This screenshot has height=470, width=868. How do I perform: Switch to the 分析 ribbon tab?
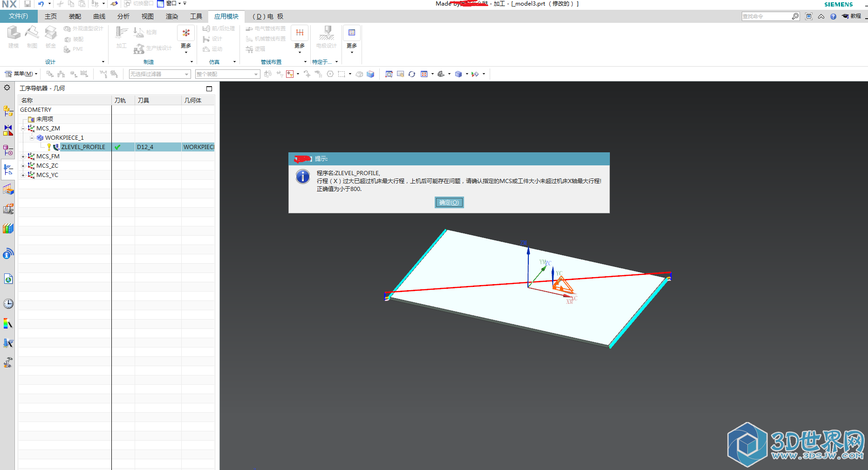tap(123, 16)
